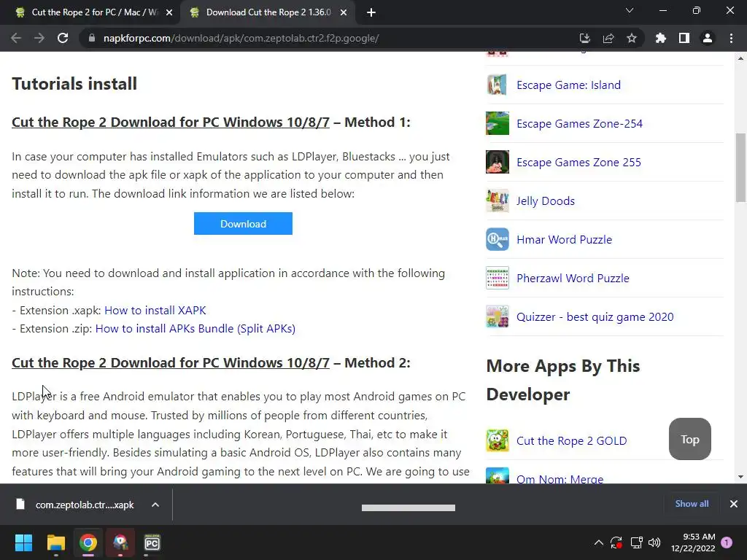Image resolution: width=747 pixels, height=560 pixels.
Task: Open the PC emulator taskbar icon
Action: (152, 542)
